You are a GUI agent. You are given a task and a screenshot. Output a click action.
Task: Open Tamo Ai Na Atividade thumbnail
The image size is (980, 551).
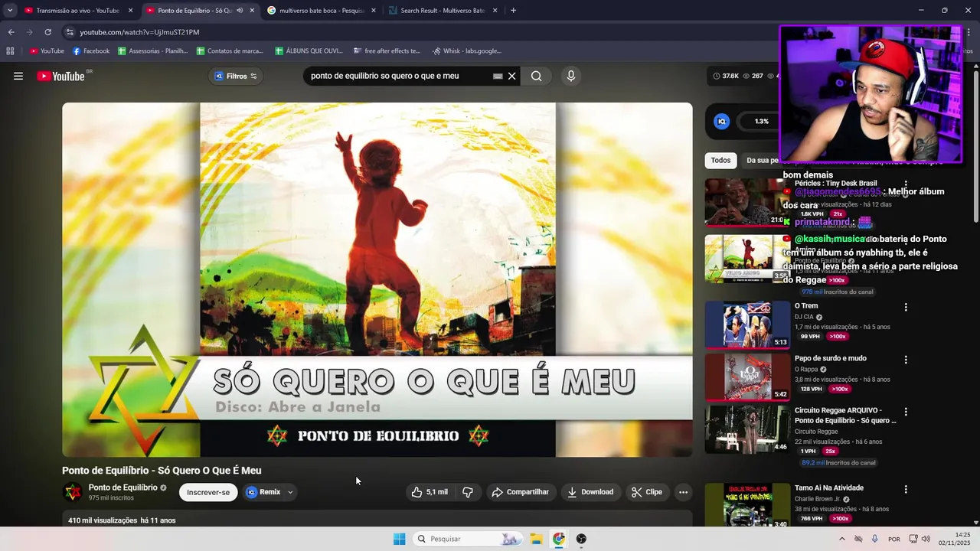(746, 505)
